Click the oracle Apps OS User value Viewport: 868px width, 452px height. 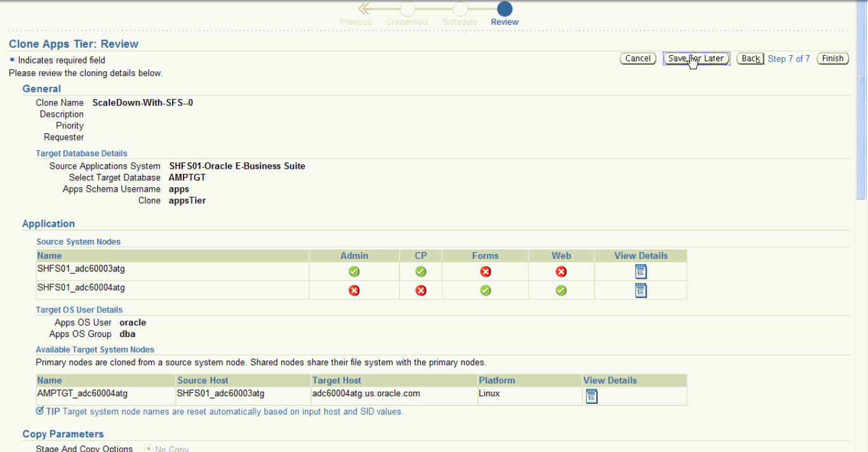(133, 322)
